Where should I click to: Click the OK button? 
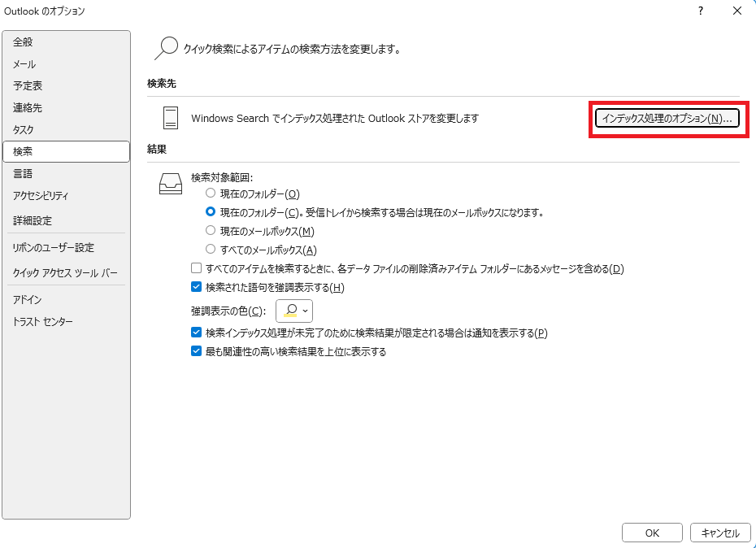pyautogui.click(x=652, y=533)
